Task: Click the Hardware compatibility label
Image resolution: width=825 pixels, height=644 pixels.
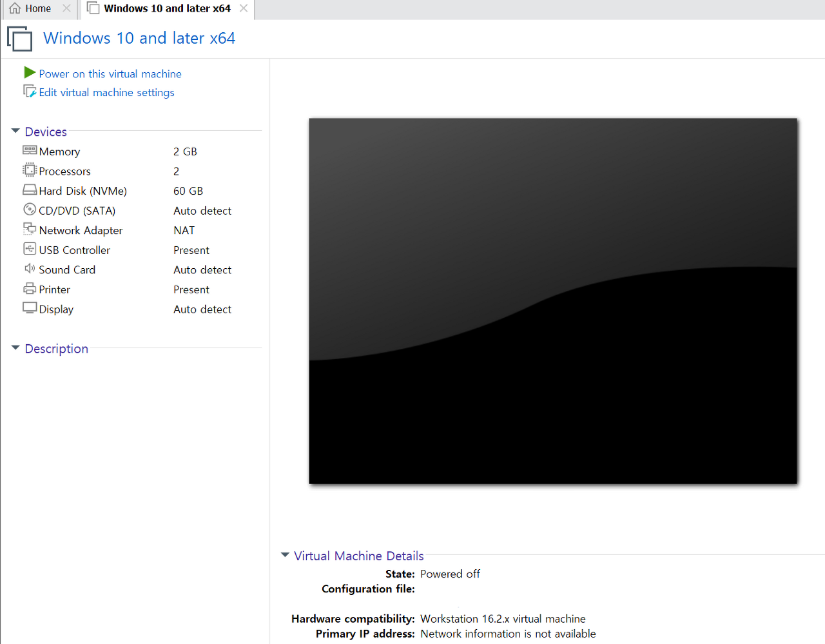Action: click(x=353, y=619)
